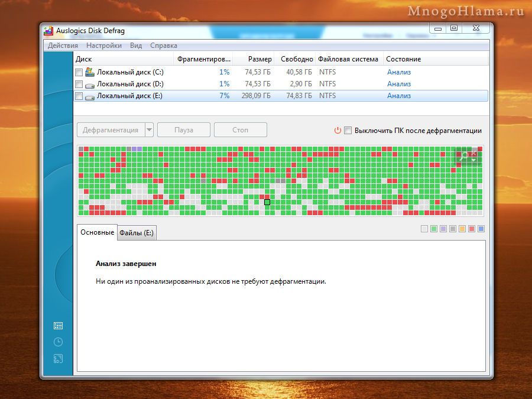Click the Windows drive icon for disk C:
Image resolution: width=532 pixels, height=399 pixels.
coord(90,72)
